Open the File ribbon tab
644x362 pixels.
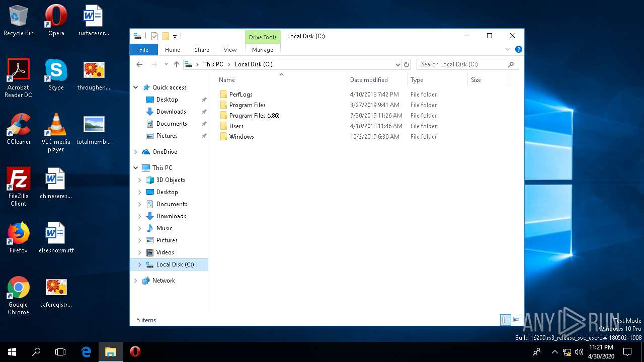[x=144, y=50]
